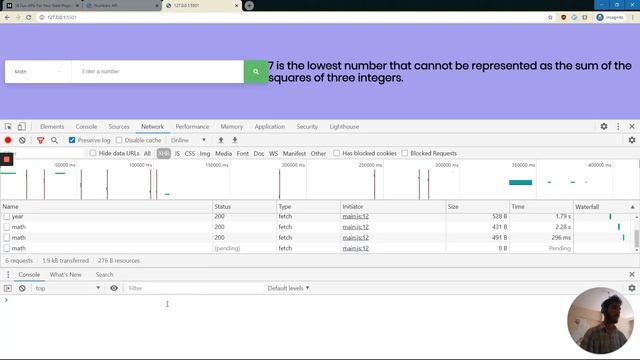The width and height of the screenshot is (640, 360).
Task: Bookmark this page with the star
Action: [550, 17]
